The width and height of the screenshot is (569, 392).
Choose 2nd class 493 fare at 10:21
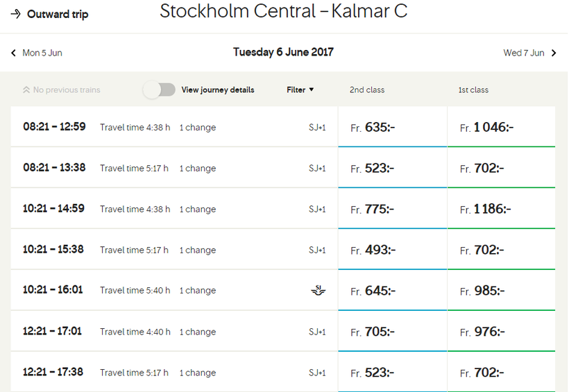392,250
